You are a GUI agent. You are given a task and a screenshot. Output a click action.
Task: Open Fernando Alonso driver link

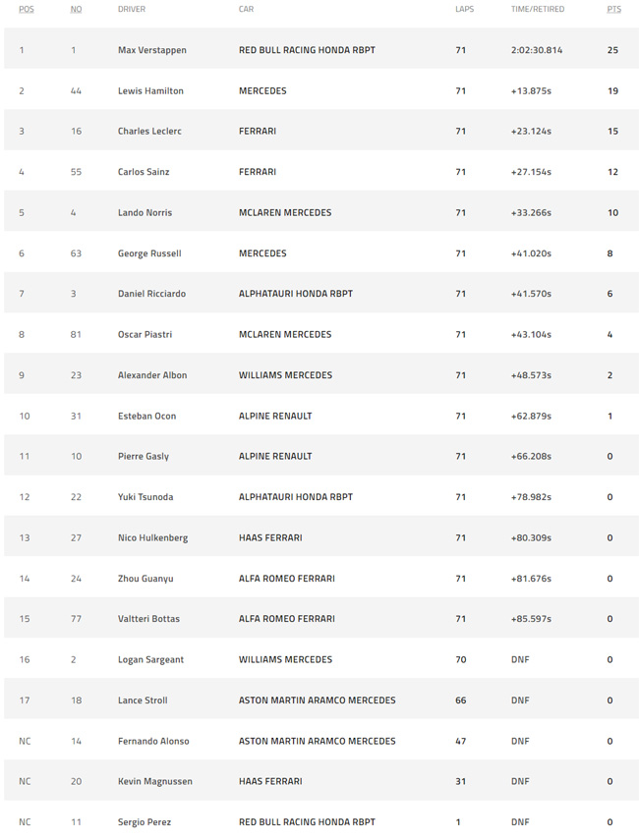tap(153, 741)
